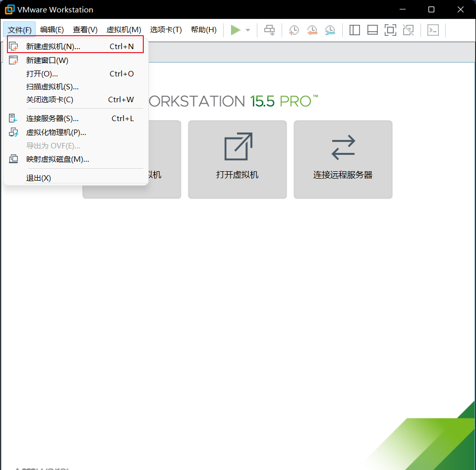Image resolution: width=476 pixels, height=470 pixels.
Task: Select 新建虚拟机(N)... from the File menu
Action: [53, 47]
